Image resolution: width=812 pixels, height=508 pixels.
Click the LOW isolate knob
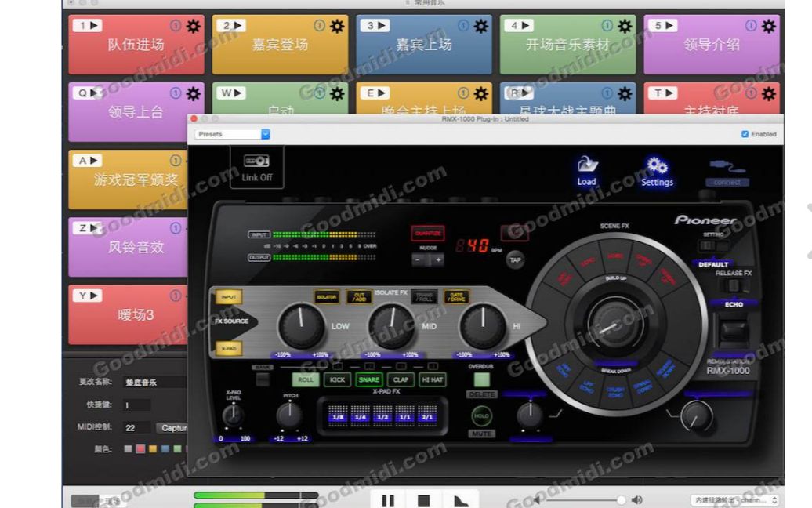(302, 326)
